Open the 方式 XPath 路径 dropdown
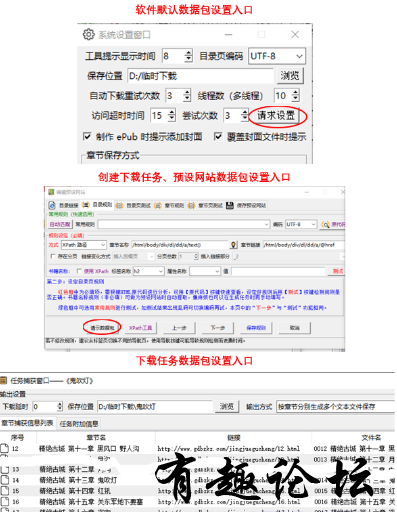397x512 pixels. (84, 245)
